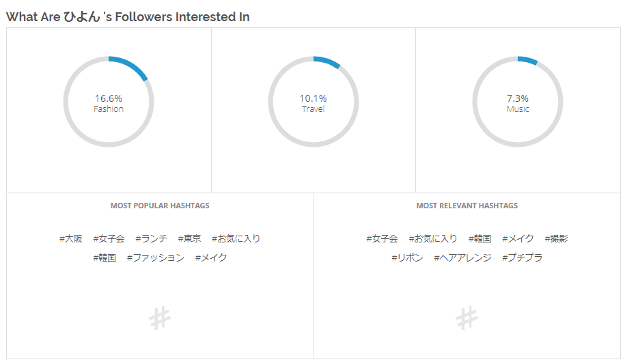This screenshot has height=364, width=625.
Task: Open the #ランチ popular hashtag
Action: [151, 239]
